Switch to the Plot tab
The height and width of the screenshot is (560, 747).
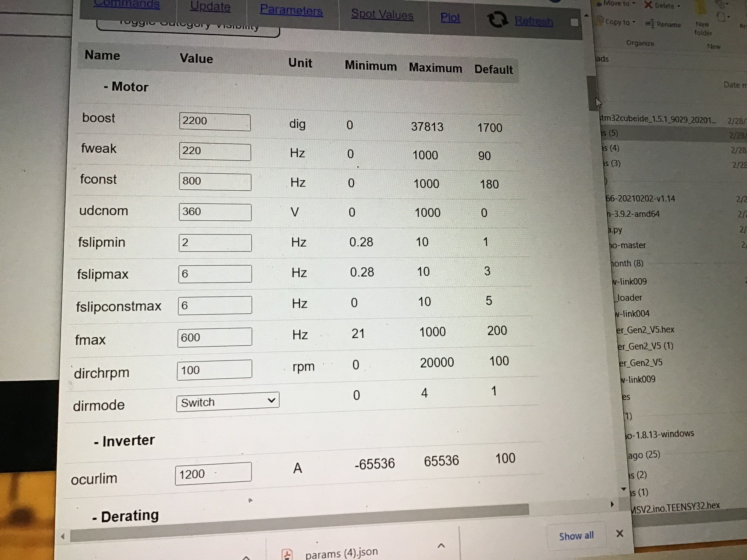tap(450, 18)
